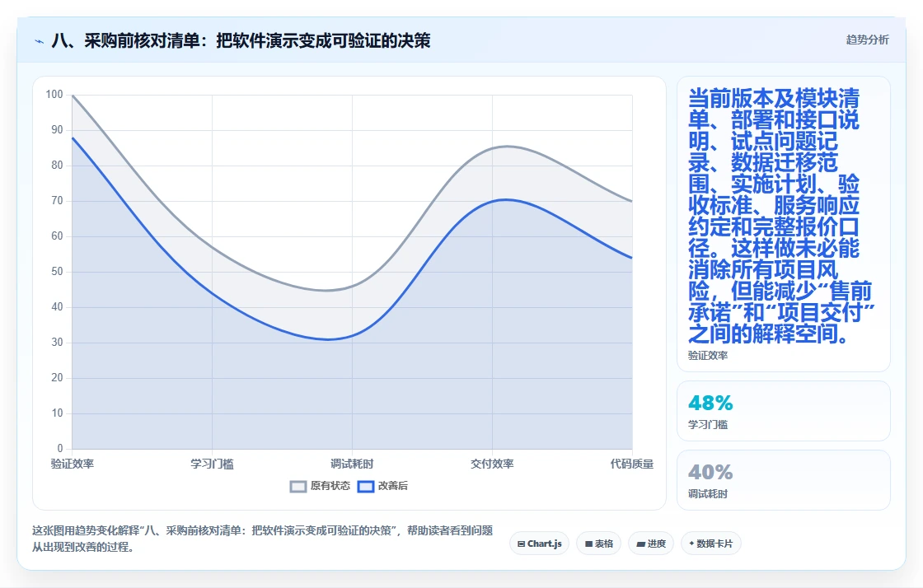The height and width of the screenshot is (588, 923).
Task: Click the Chart.js tag icon
Action: [x=521, y=544]
